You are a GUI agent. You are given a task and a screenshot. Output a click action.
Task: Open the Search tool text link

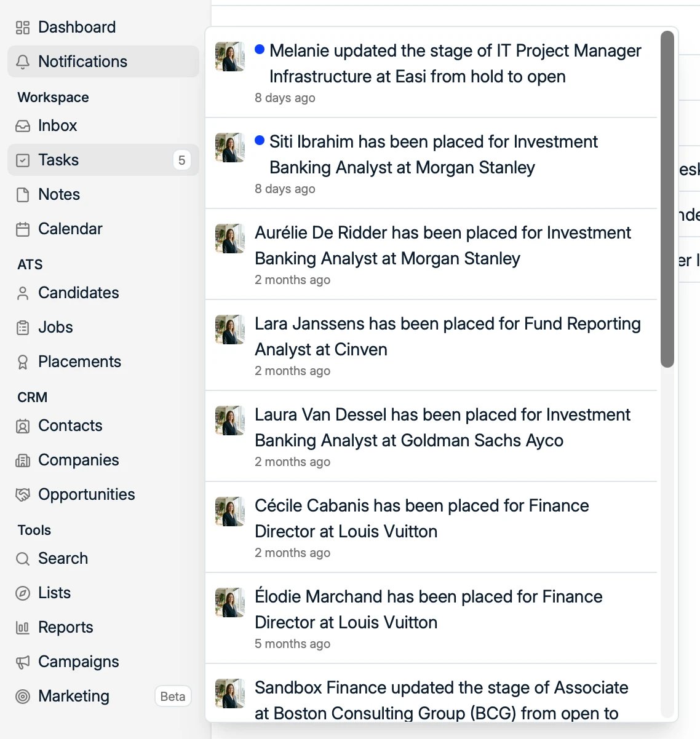pyautogui.click(x=63, y=558)
